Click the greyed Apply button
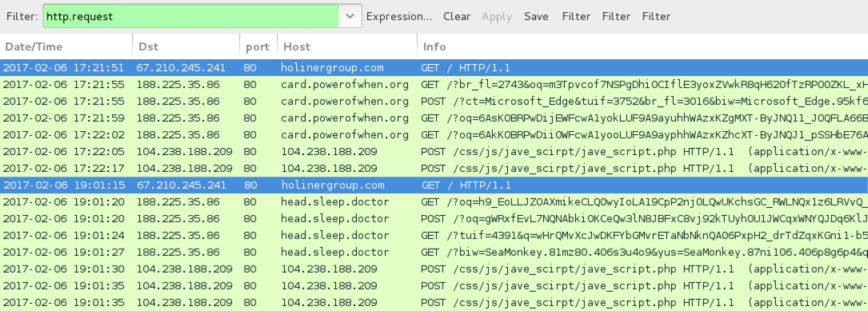The height and width of the screenshot is (311, 868). (x=497, y=17)
